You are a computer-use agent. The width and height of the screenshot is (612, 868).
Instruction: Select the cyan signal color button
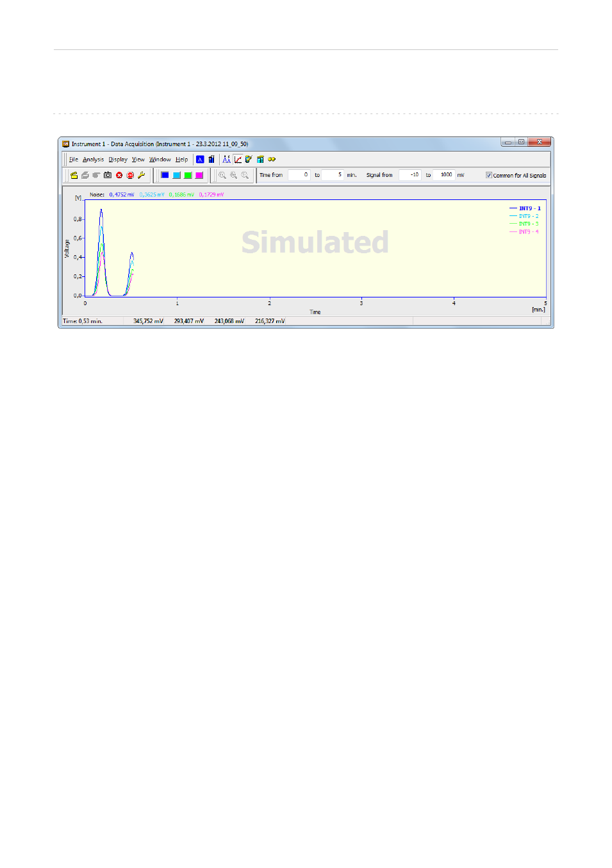point(176,175)
